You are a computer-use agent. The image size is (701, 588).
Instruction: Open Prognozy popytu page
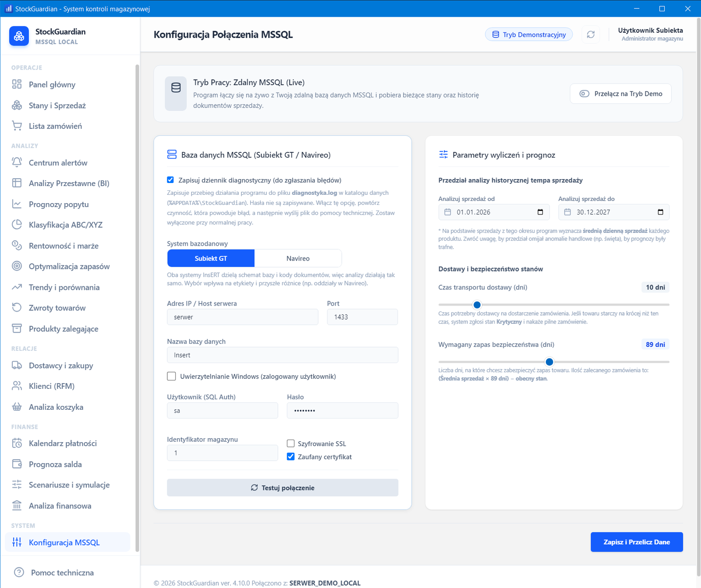68,204
